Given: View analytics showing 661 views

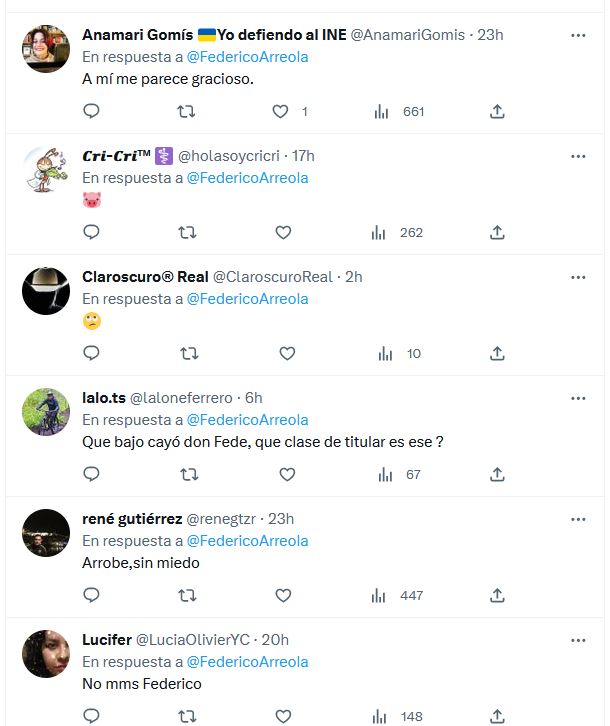Looking at the screenshot, I should click(x=399, y=112).
